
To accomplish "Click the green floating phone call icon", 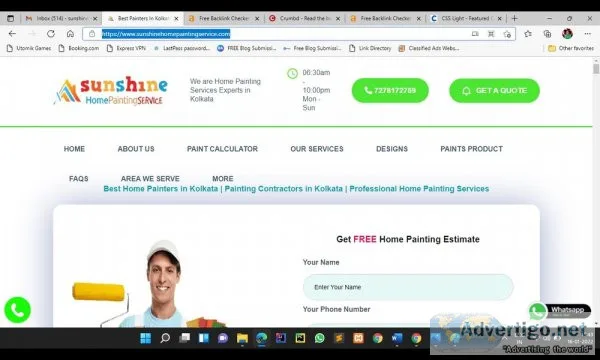I will [18, 310].
